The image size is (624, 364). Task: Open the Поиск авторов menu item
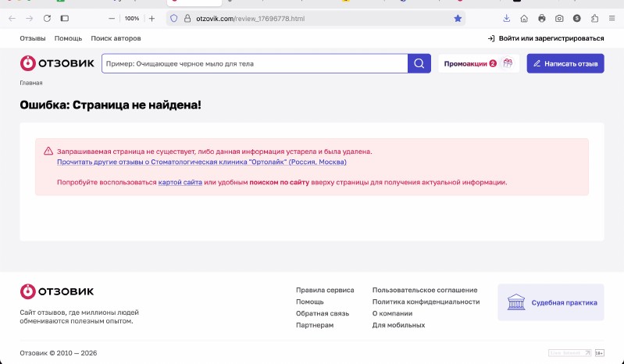tap(116, 38)
